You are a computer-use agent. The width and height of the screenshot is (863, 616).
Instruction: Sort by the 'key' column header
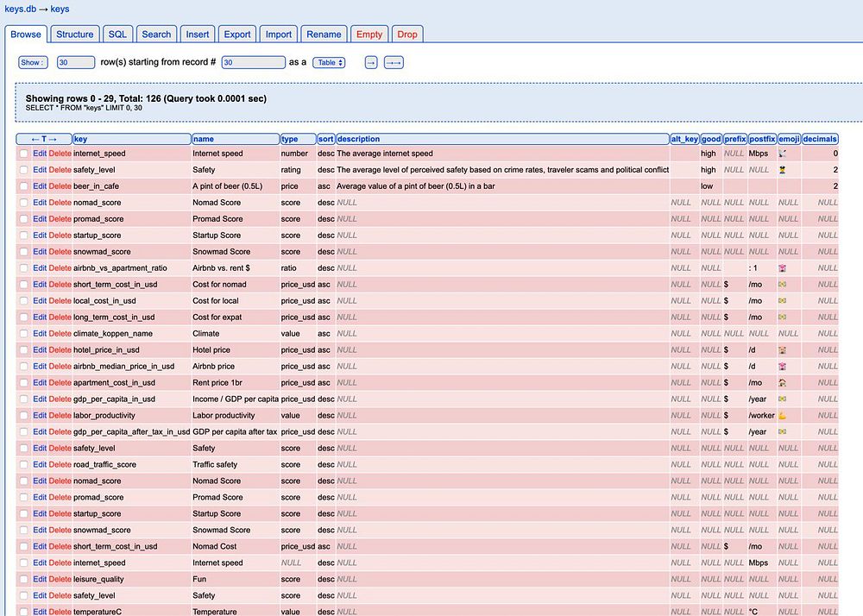[80, 139]
